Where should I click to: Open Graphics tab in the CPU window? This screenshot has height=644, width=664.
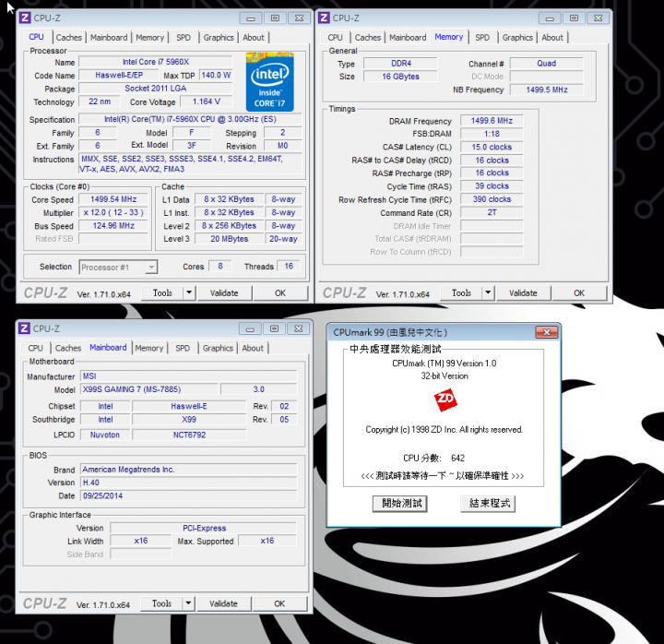[x=219, y=38]
